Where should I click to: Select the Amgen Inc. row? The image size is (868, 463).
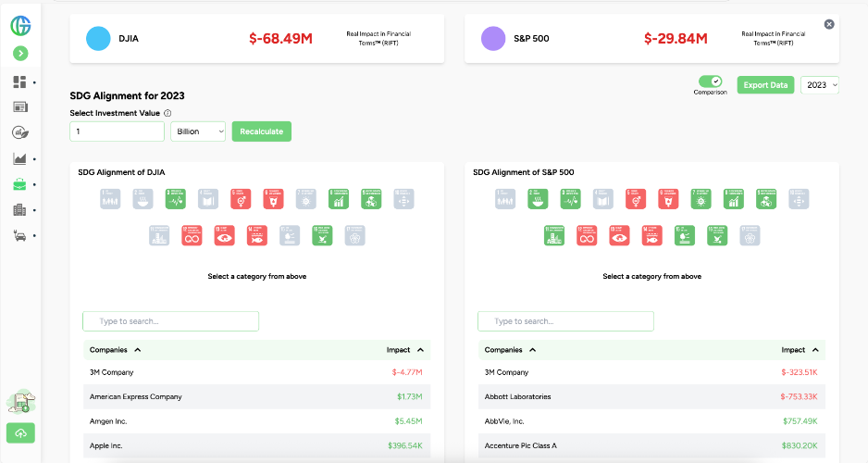tap(257, 421)
